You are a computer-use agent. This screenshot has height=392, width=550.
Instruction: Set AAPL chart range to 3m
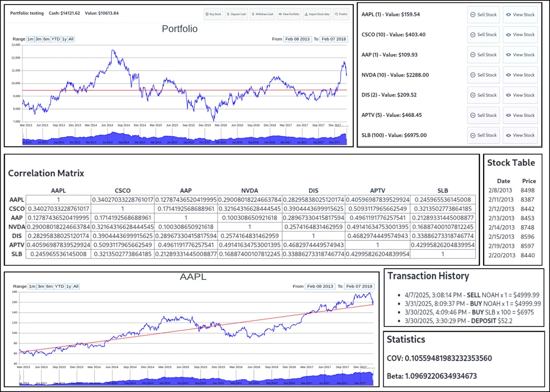[41, 286]
